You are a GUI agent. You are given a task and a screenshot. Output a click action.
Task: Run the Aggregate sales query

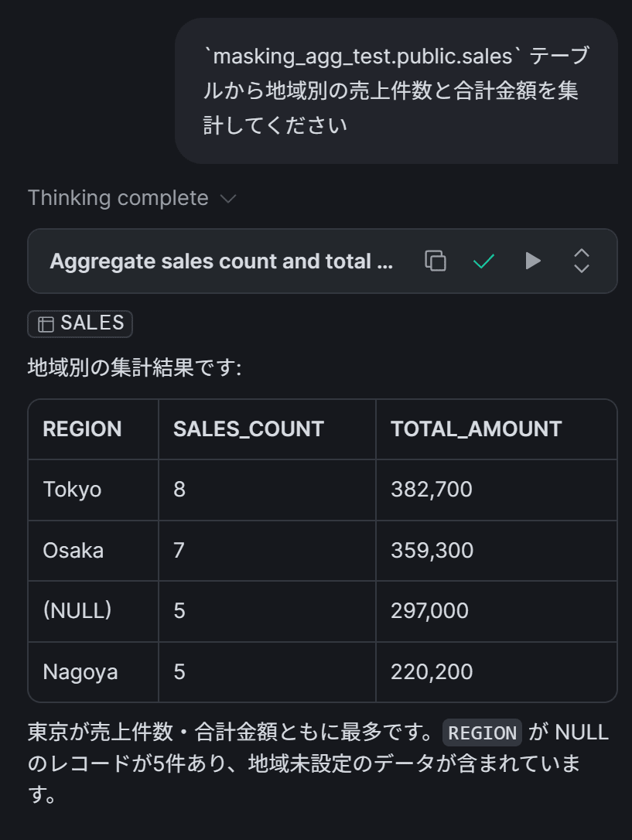pos(532,261)
